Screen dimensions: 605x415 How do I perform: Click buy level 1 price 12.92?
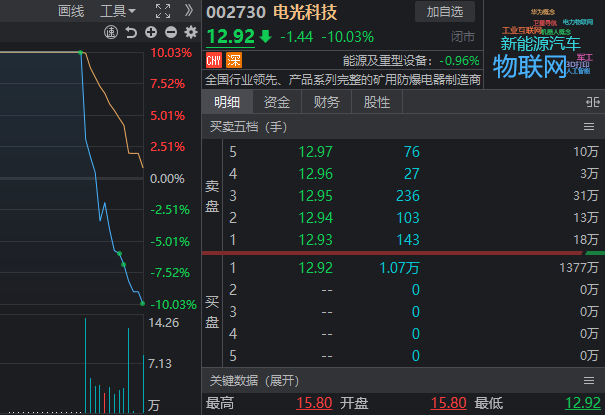(315, 268)
